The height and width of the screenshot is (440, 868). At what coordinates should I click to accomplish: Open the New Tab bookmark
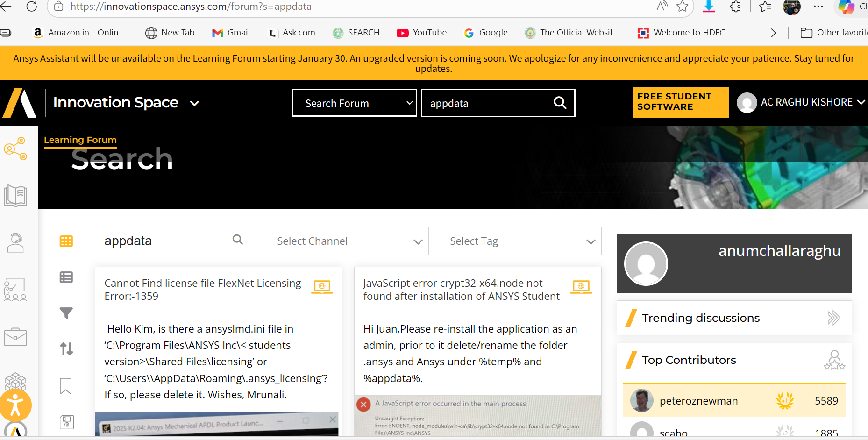(x=170, y=33)
